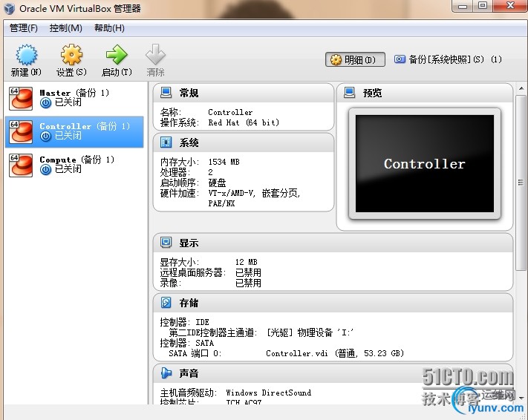Click the Display (显示) screen icon
This screenshot has width=528, height=420.
166,243
